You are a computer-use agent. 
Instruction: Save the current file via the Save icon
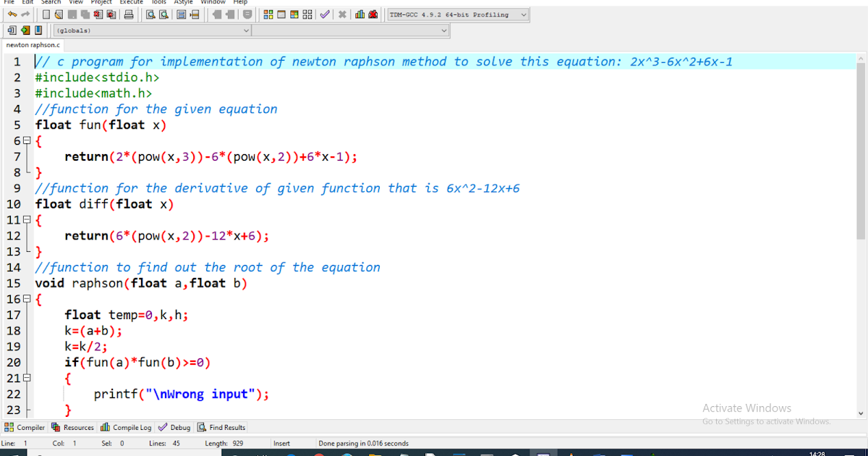pos(72,14)
